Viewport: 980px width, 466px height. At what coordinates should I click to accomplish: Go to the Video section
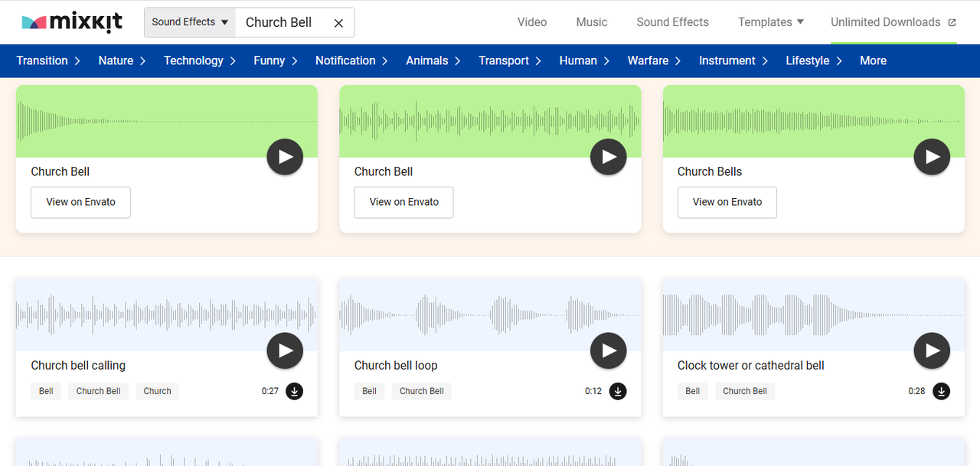coord(532,22)
